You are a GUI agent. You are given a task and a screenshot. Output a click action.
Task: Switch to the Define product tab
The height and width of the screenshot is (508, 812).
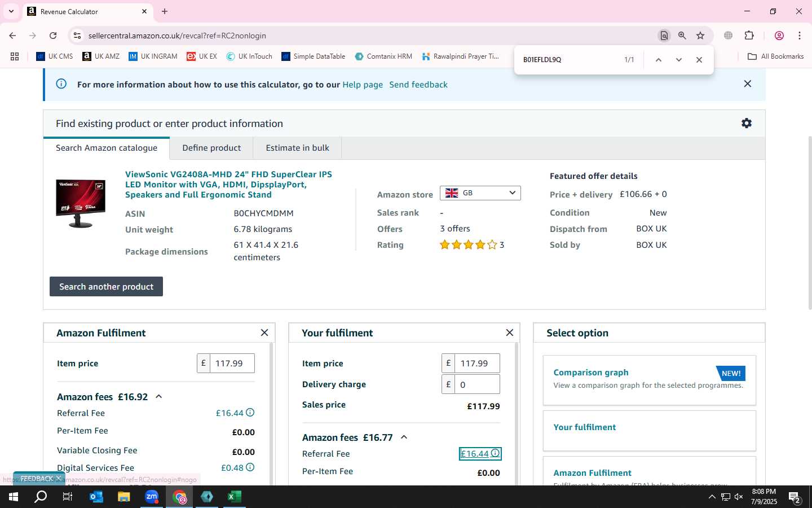tap(211, 148)
